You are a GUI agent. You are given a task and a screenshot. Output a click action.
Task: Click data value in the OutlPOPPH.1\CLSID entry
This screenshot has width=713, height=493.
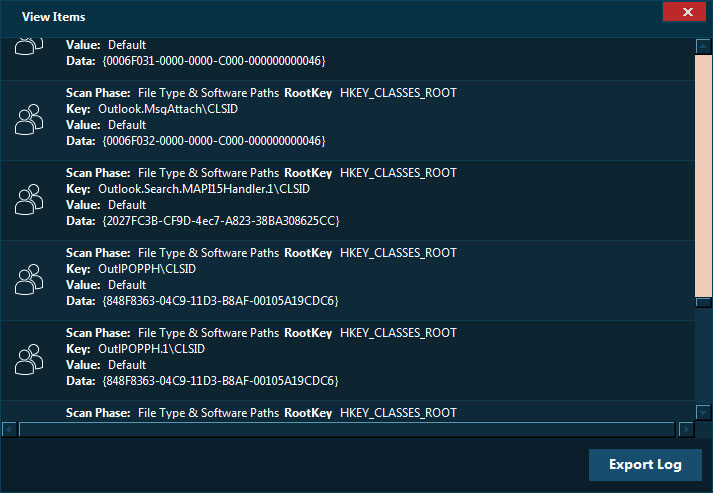coord(221,381)
